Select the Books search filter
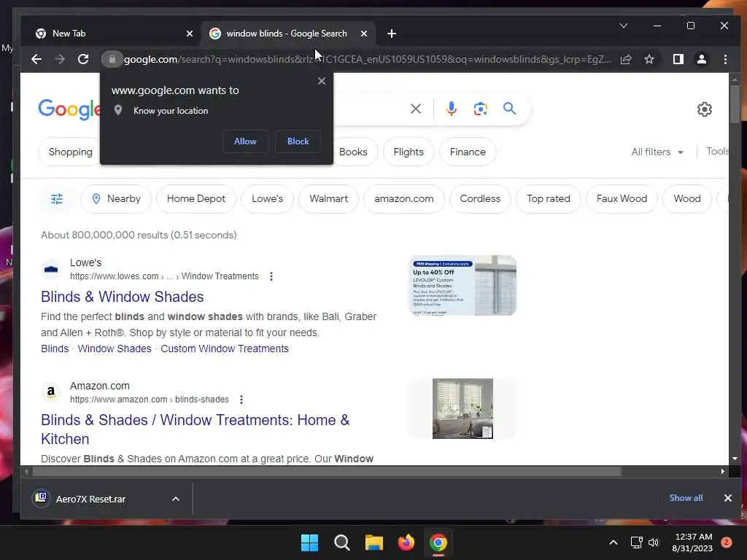747x560 pixels. (353, 152)
